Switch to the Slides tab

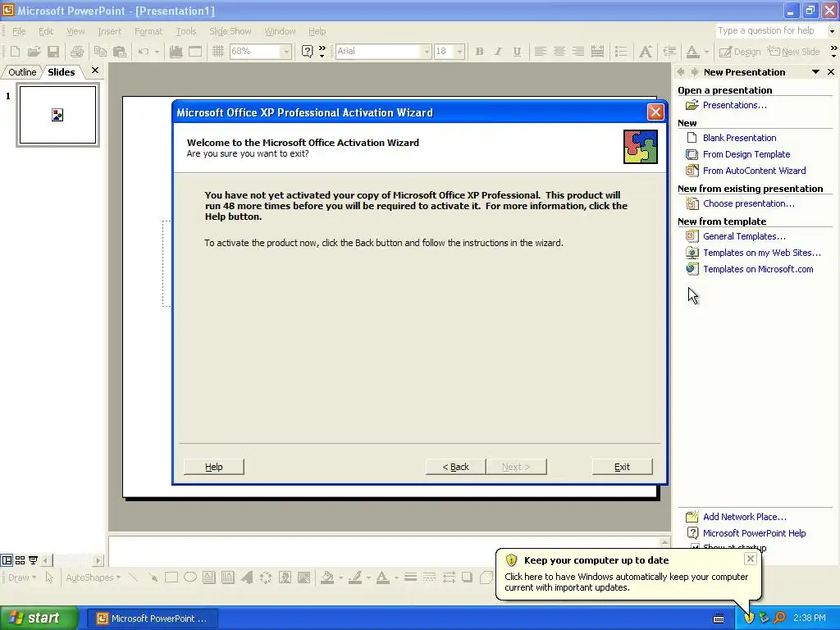coord(61,72)
